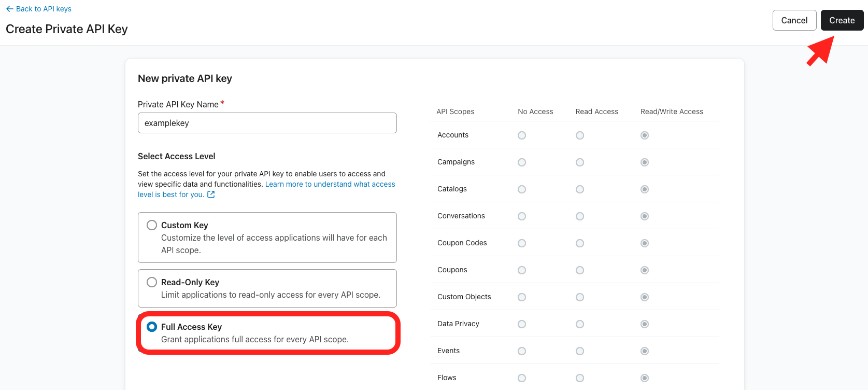Screen dimensions: 868x390
Task: Click the 'Conversations' scope label
Action: tap(461, 216)
